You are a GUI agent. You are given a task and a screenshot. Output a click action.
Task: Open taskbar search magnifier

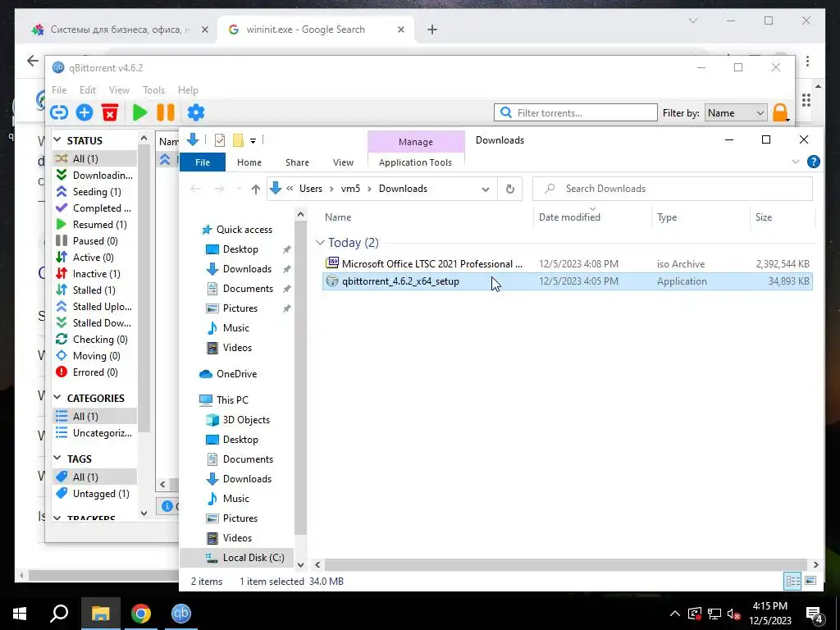(x=59, y=614)
